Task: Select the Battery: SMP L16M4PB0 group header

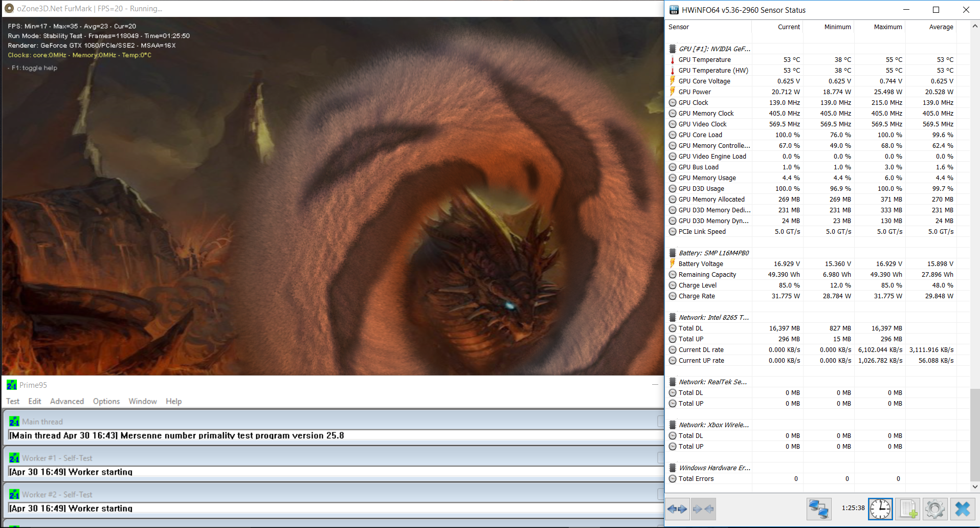Action: (817, 253)
